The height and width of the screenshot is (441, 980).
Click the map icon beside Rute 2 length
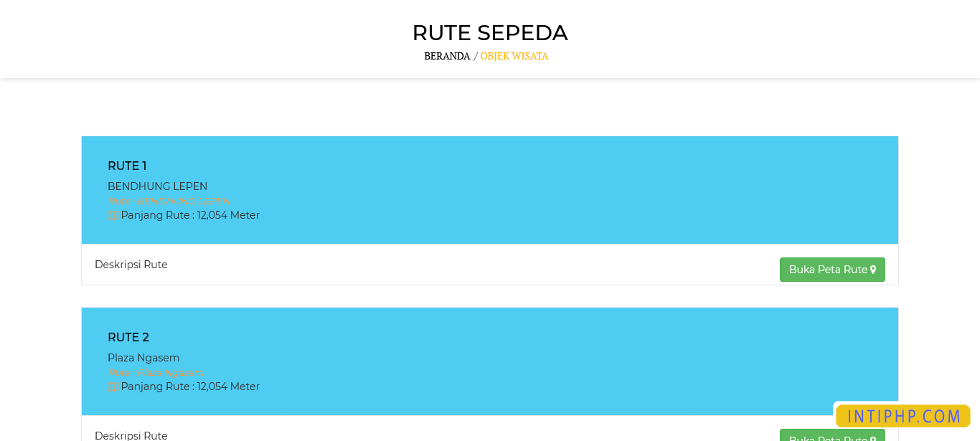113,387
